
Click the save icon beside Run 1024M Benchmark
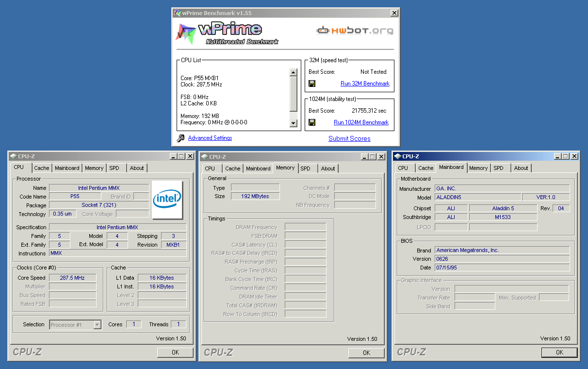[x=312, y=122]
